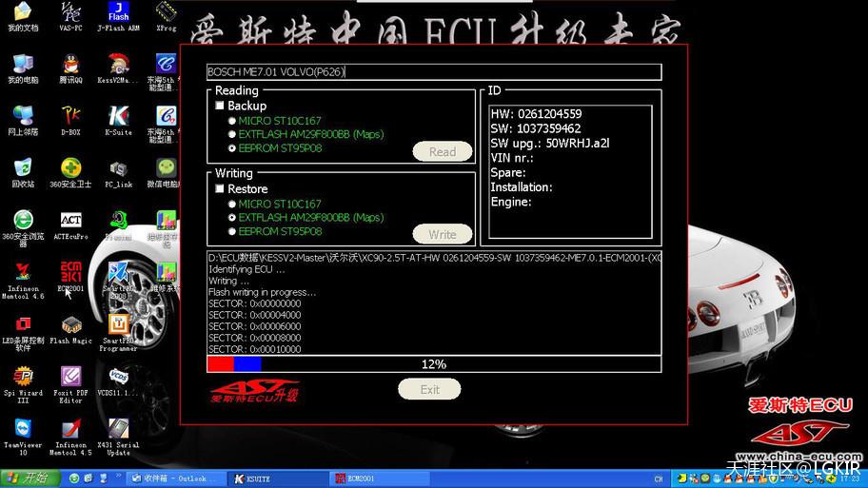Select EEPROM ST95P08 under Writing

232,231
